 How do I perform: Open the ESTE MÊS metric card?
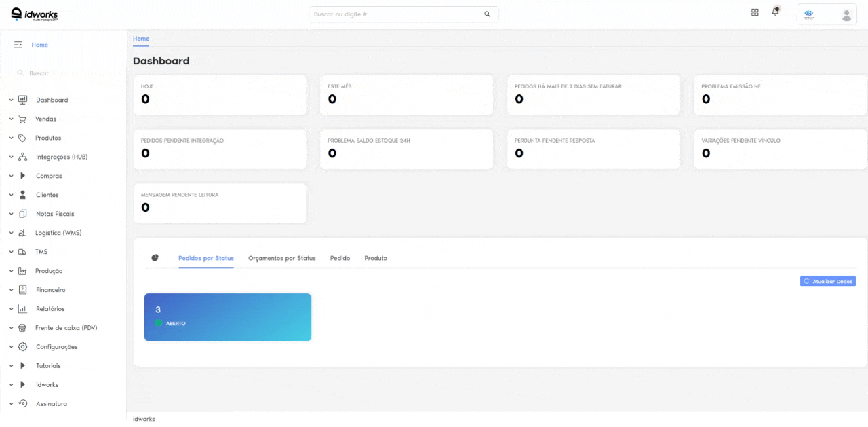point(406,95)
